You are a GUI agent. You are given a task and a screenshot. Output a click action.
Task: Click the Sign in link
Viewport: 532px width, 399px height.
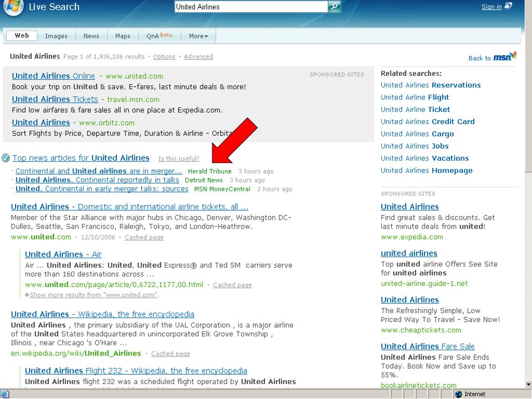point(492,7)
